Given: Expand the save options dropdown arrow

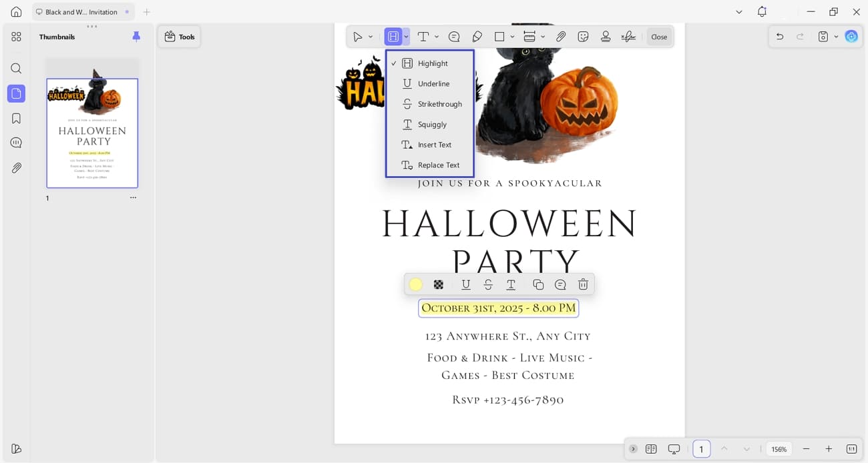Looking at the screenshot, I should pos(836,37).
